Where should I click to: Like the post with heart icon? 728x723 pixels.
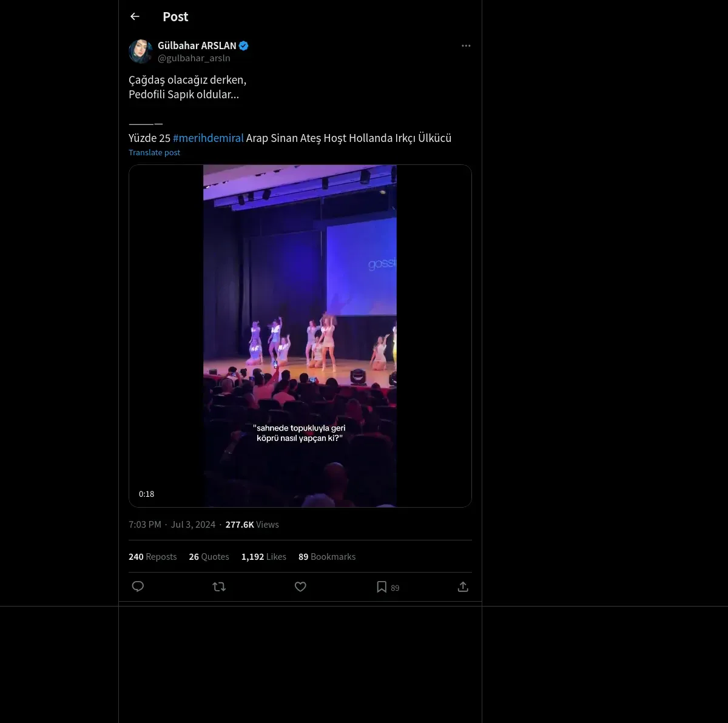click(300, 587)
